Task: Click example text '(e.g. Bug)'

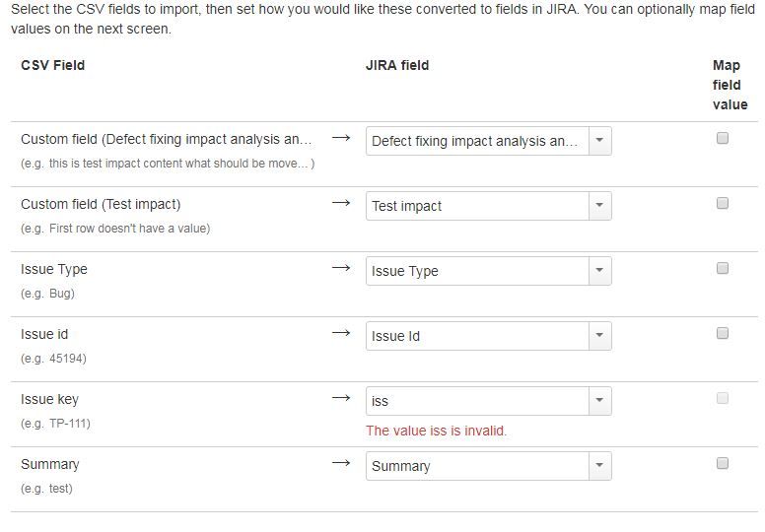Action: pos(47,294)
